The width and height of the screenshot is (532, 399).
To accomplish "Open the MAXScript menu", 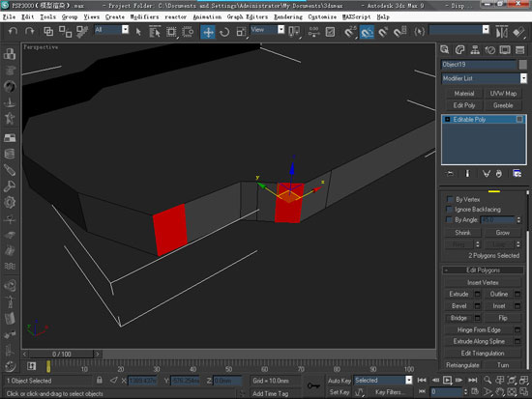I will pos(356,17).
